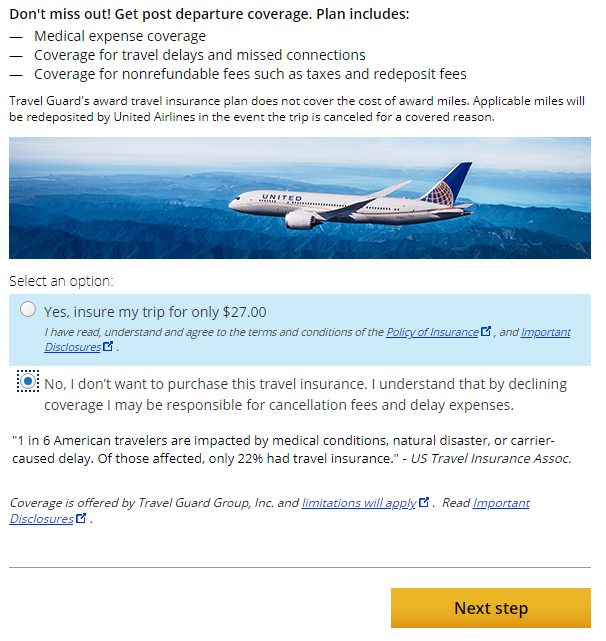The width and height of the screenshot is (606, 641).
Task: Click United globe logo on airplane tail
Action: (x=440, y=194)
